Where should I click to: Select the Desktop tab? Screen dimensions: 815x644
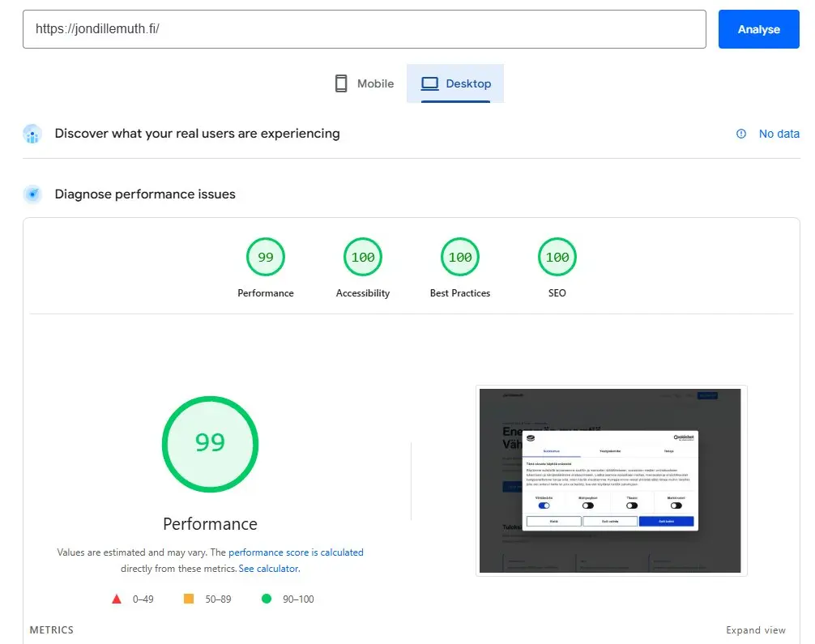[455, 83]
